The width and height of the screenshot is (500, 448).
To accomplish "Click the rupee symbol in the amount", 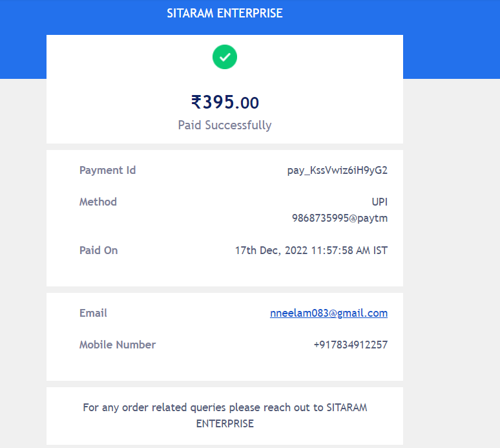I will (x=196, y=102).
